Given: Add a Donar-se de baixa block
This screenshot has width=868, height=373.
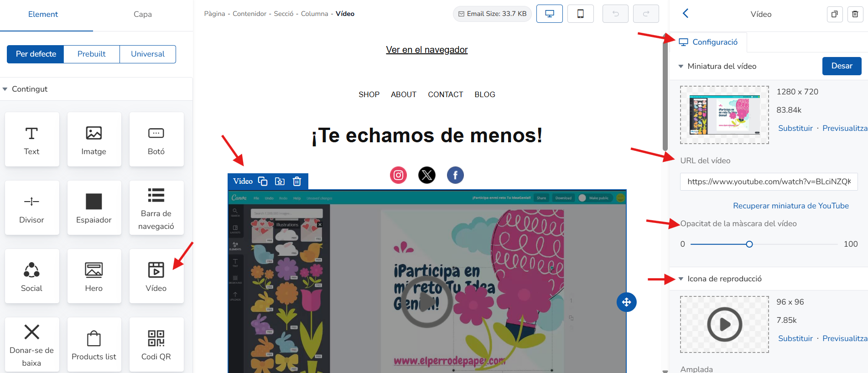Looking at the screenshot, I should coord(32,345).
